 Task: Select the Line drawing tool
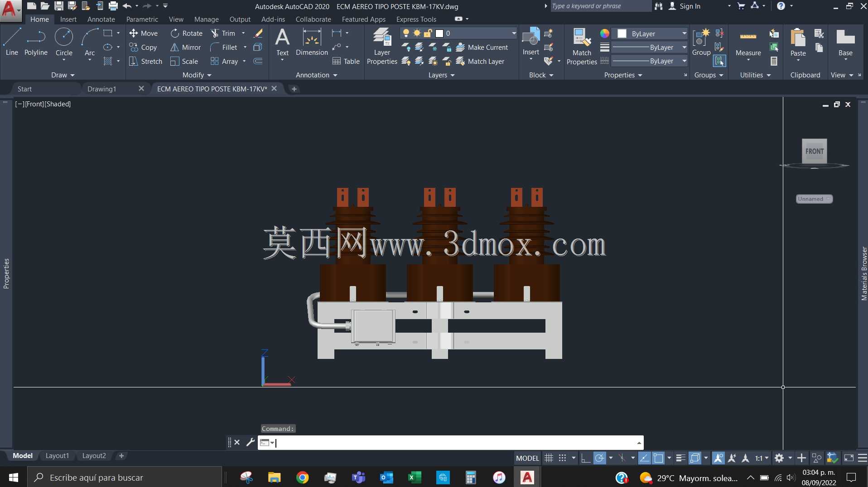point(12,42)
